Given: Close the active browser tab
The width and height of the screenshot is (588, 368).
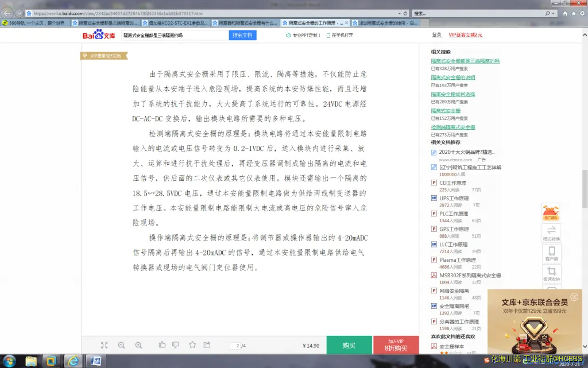Looking at the screenshot, I should (346, 23).
